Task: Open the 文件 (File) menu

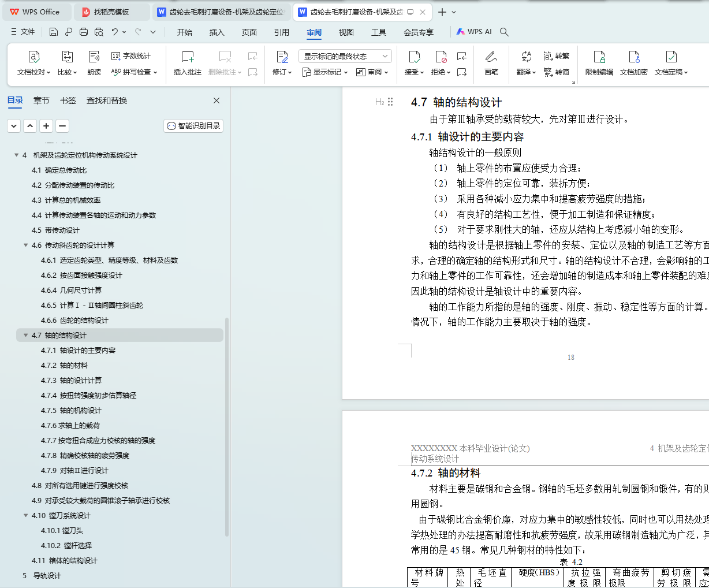Action: coord(23,32)
